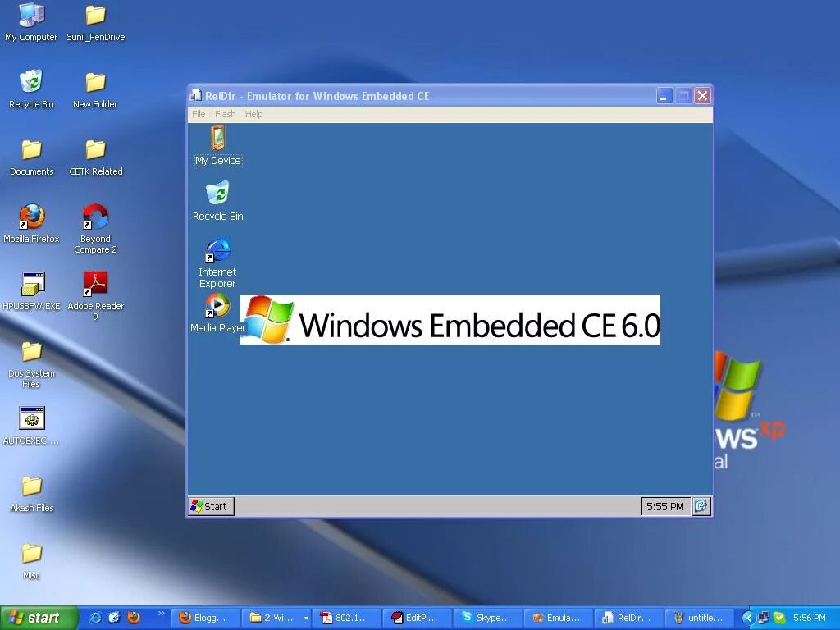Click the show desktop Quick Launch icon

tap(114, 618)
